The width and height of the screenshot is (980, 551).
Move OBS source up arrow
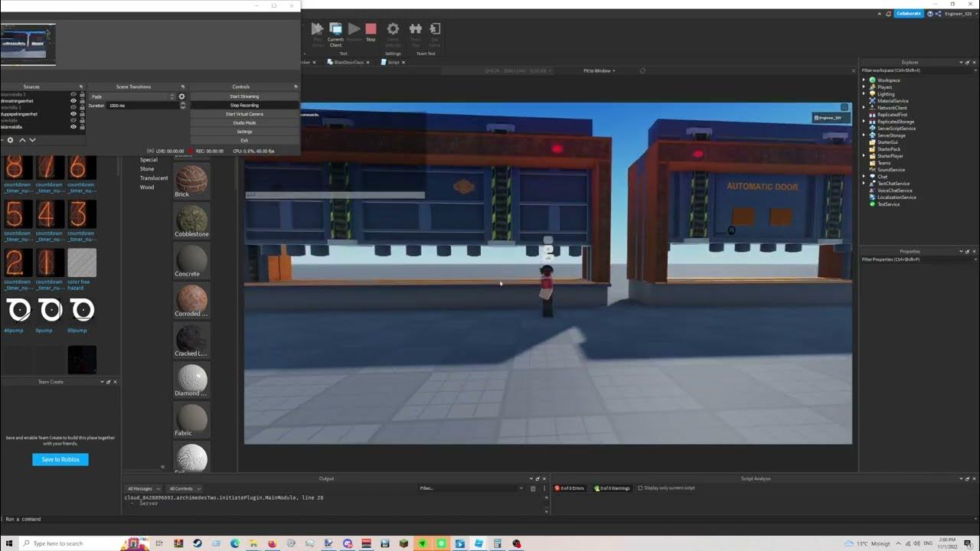click(x=22, y=140)
